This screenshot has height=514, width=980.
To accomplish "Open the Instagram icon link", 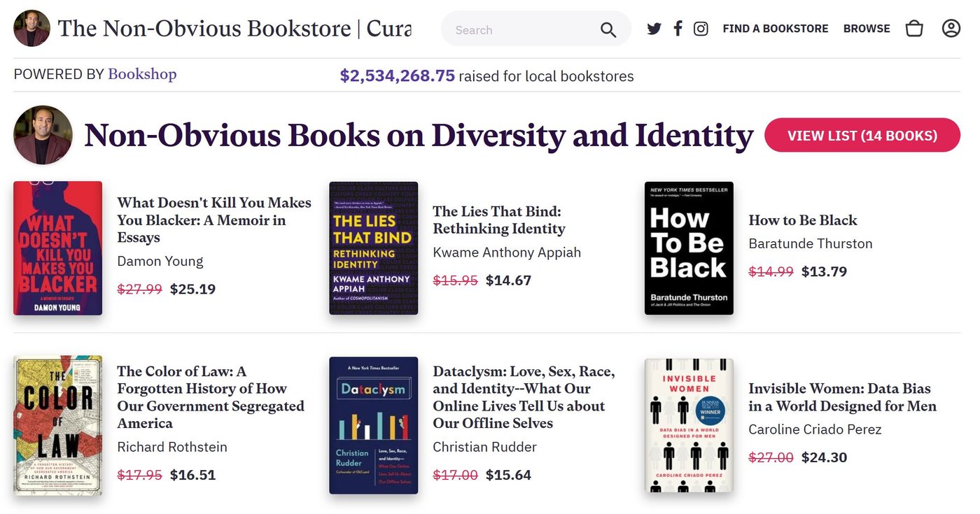I will [701, 29].
